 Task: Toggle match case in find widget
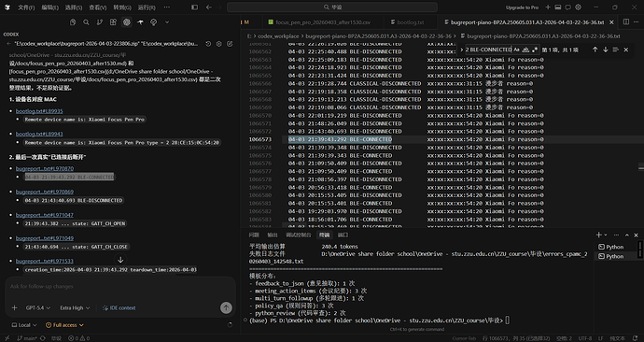[x=516, y=50]
